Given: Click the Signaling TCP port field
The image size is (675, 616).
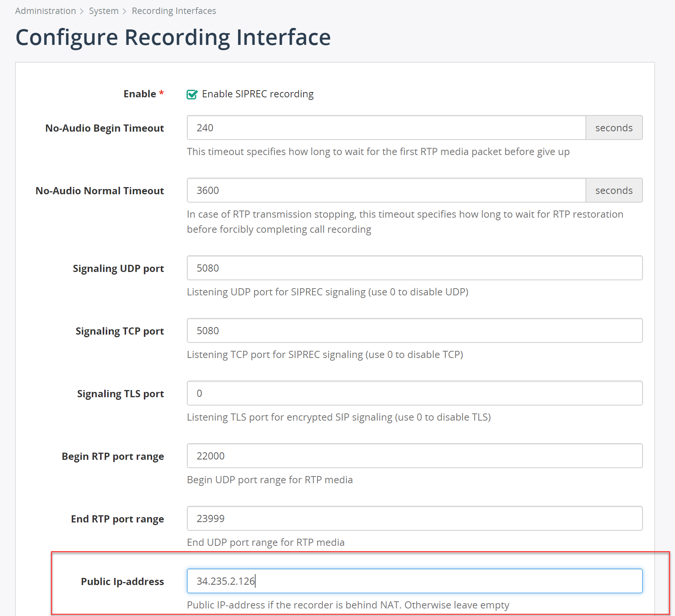Looking at the screenshot, I should click(x=415, y=331).
